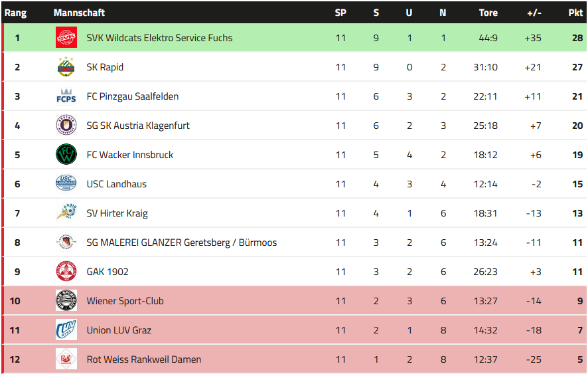Click the Pkt column header

tap(575, 13)
